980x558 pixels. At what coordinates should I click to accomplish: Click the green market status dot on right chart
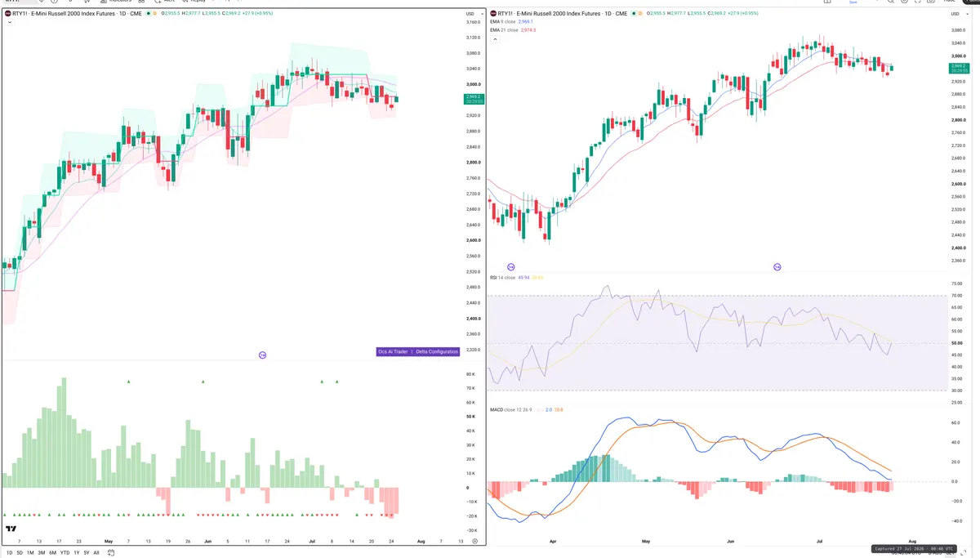(632, 14)
